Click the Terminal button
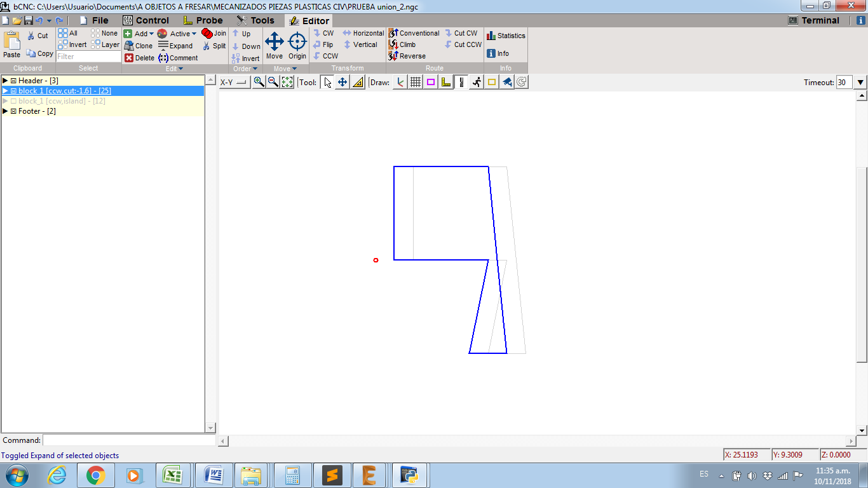Viewport: 868px width, 488px height. [813, 20]
